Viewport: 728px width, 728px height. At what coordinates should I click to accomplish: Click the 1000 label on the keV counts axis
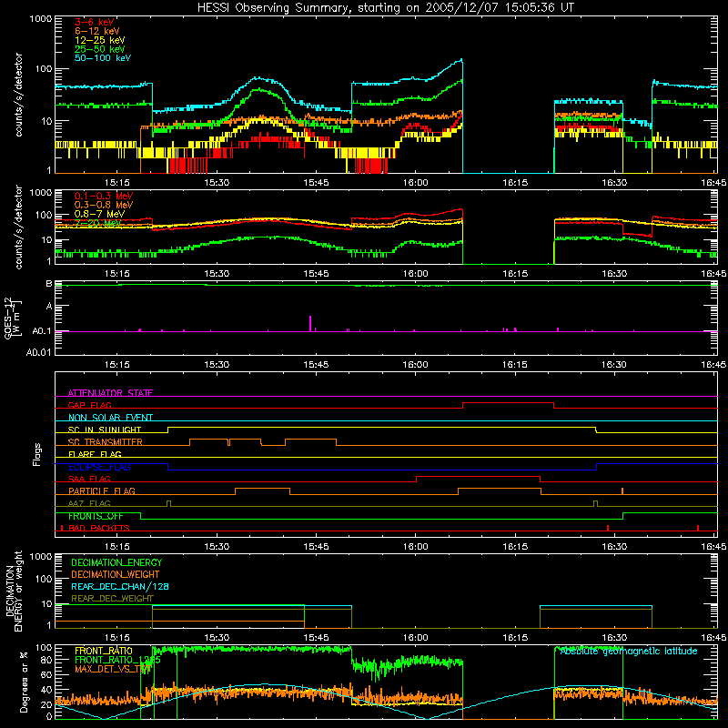40,19
